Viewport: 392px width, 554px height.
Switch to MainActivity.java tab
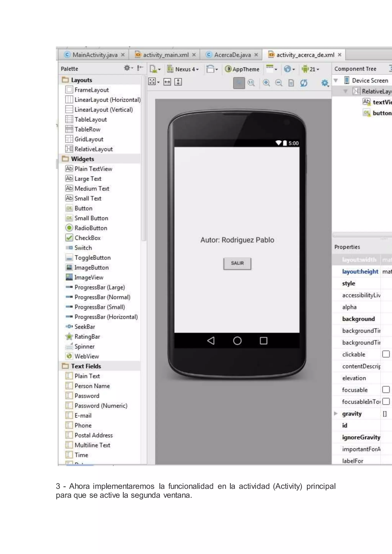point(95,55)
